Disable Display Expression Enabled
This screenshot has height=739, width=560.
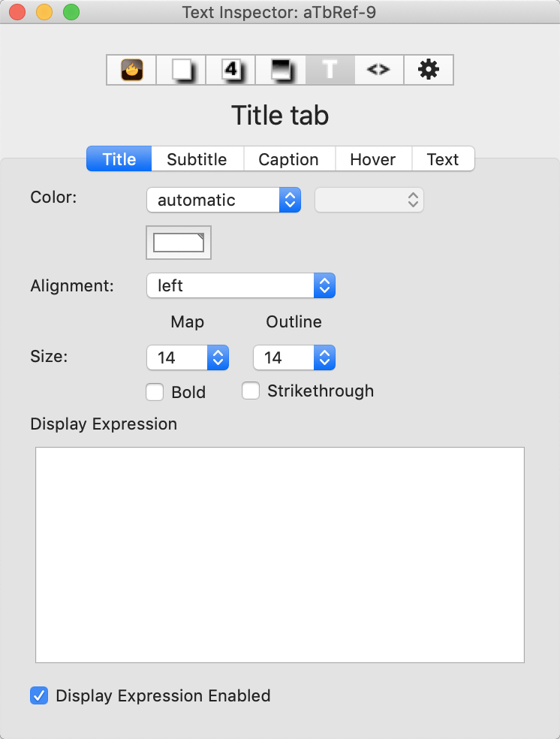tap(39, 695)
